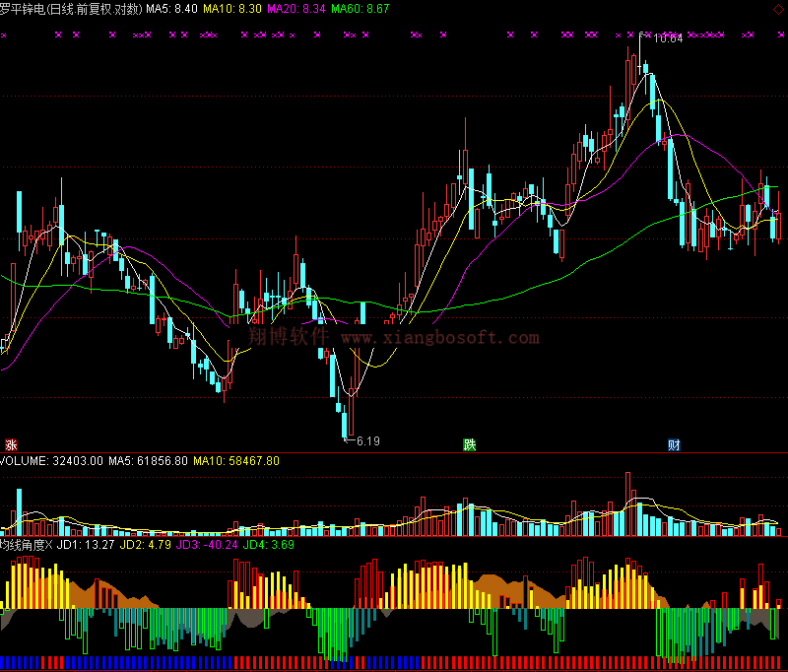Select the tallest volume bar in volume panel
788x672 pixels.
click(626, 504)
